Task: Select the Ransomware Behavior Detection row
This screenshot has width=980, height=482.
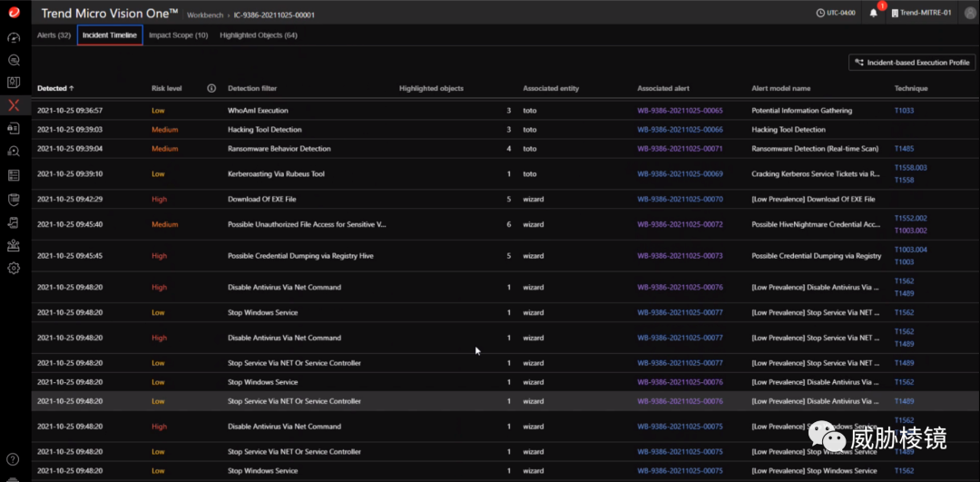Action: coord(505,149)
